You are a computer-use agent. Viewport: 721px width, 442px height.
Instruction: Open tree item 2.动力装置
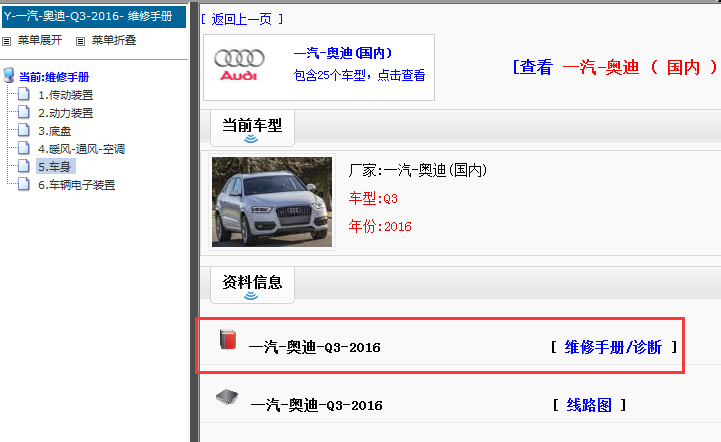point(66,113)
